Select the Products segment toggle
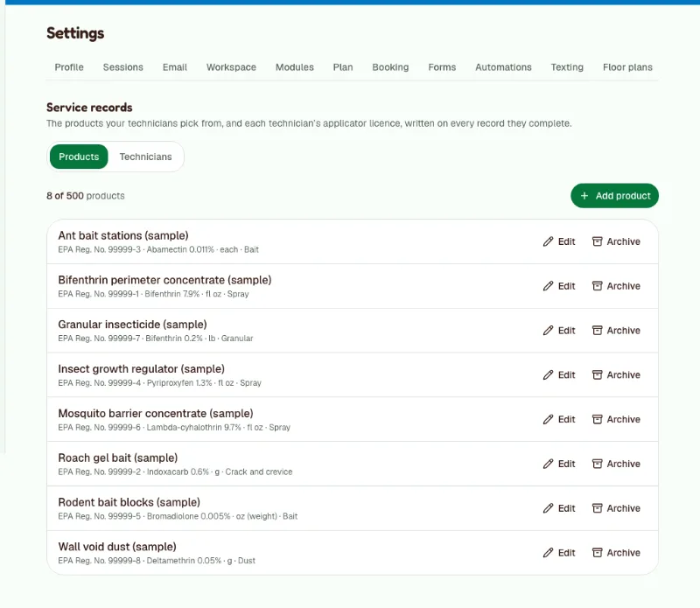 coord(79,157)
